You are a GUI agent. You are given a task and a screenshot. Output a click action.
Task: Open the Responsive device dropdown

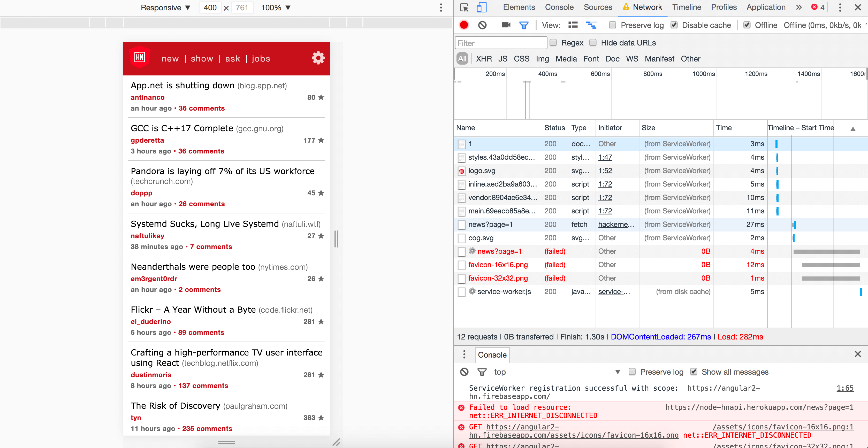pos(165,7)
